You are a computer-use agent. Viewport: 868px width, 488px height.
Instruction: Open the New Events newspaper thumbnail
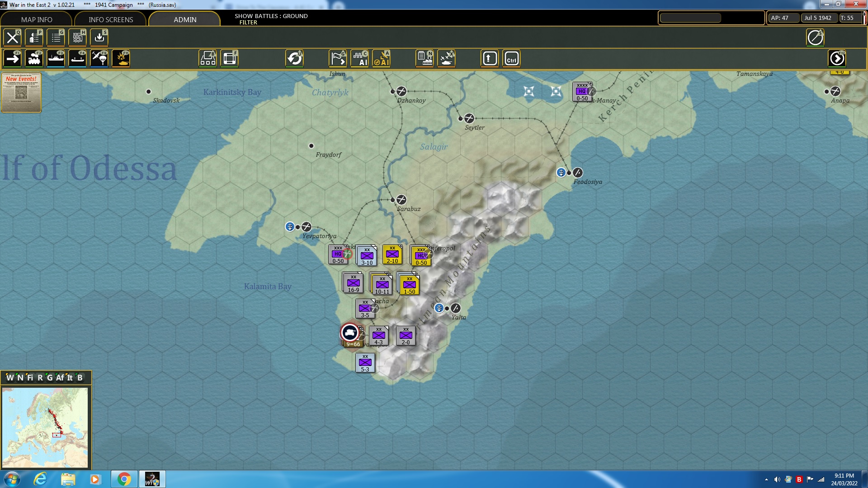[21, 92]
